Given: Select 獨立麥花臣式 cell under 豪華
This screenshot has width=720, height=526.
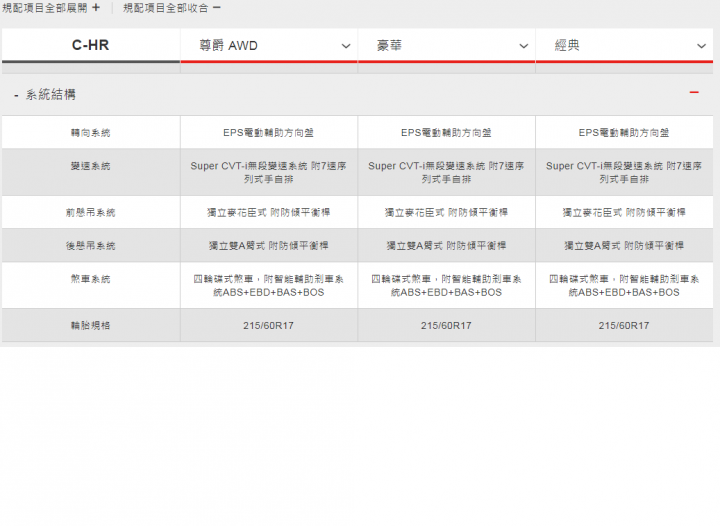Looking at the screenshot, I should (446, 212).
